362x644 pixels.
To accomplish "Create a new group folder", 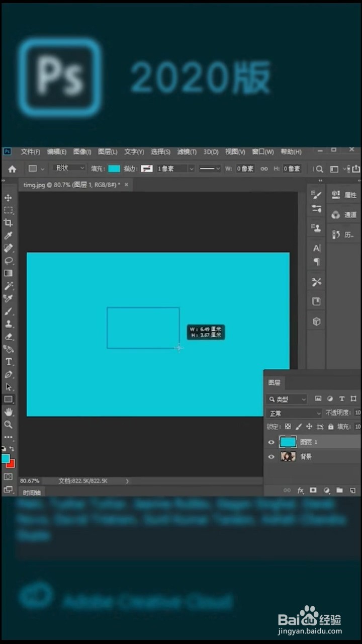I will click(339, 490).
